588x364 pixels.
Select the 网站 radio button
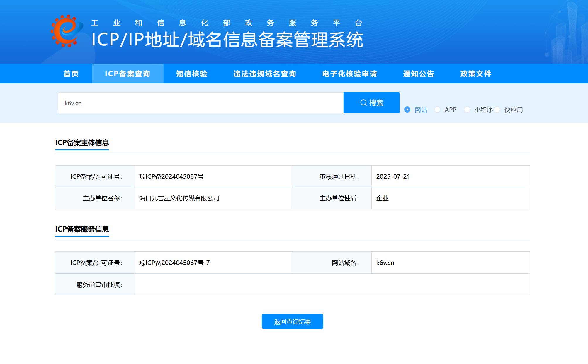click(x=407, y=110)
